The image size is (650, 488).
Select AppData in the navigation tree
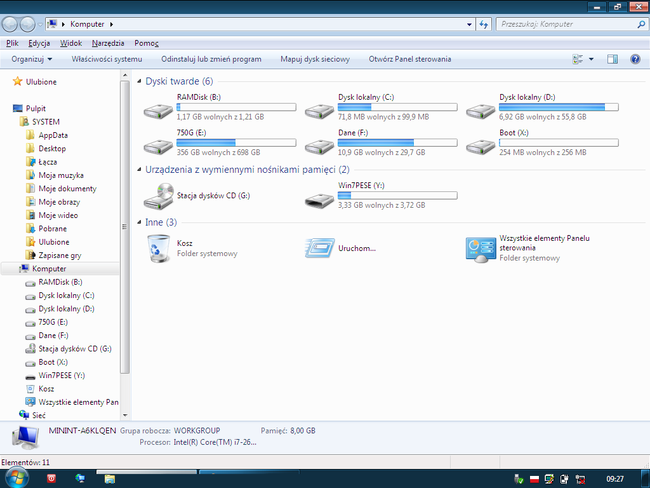click(x=53, y=135)
